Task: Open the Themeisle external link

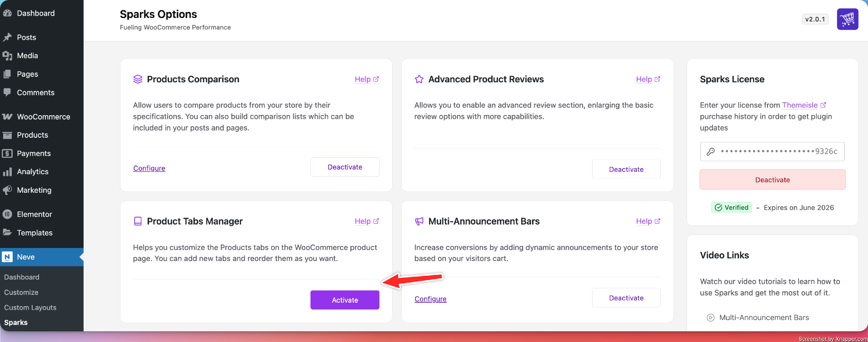Action: [804, 105]
